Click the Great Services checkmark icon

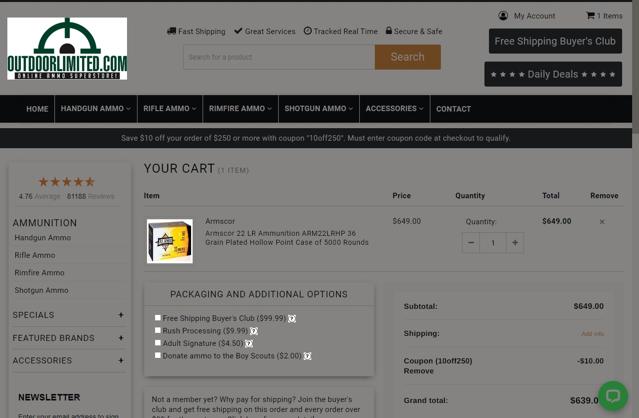(238, 31)
